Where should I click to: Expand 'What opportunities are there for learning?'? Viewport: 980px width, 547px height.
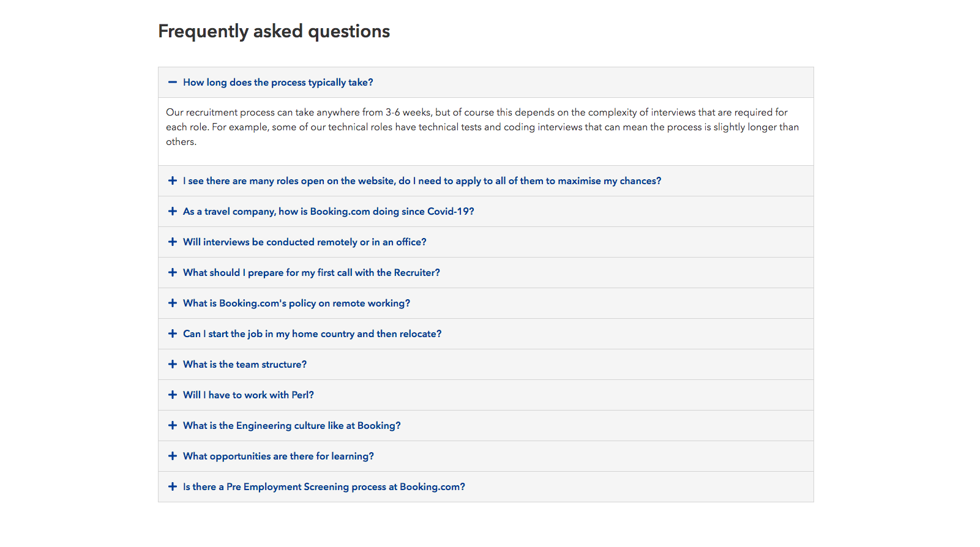(x=486, y=456)
